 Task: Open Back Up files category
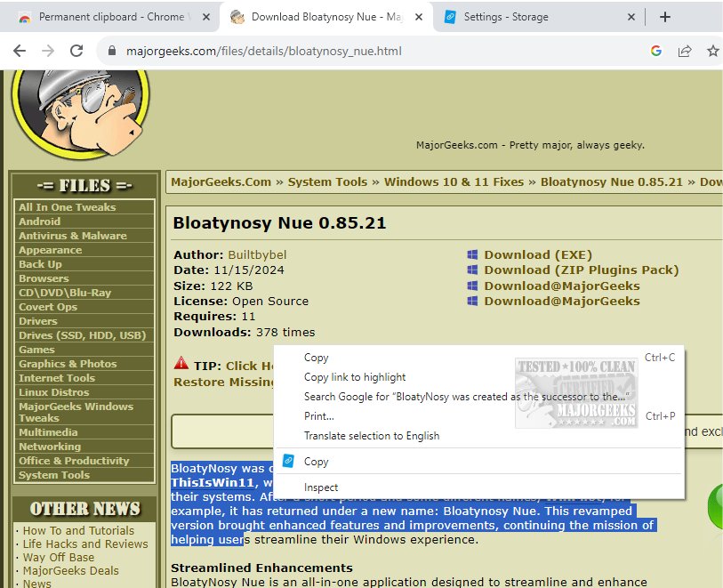[x=84, y=264]
